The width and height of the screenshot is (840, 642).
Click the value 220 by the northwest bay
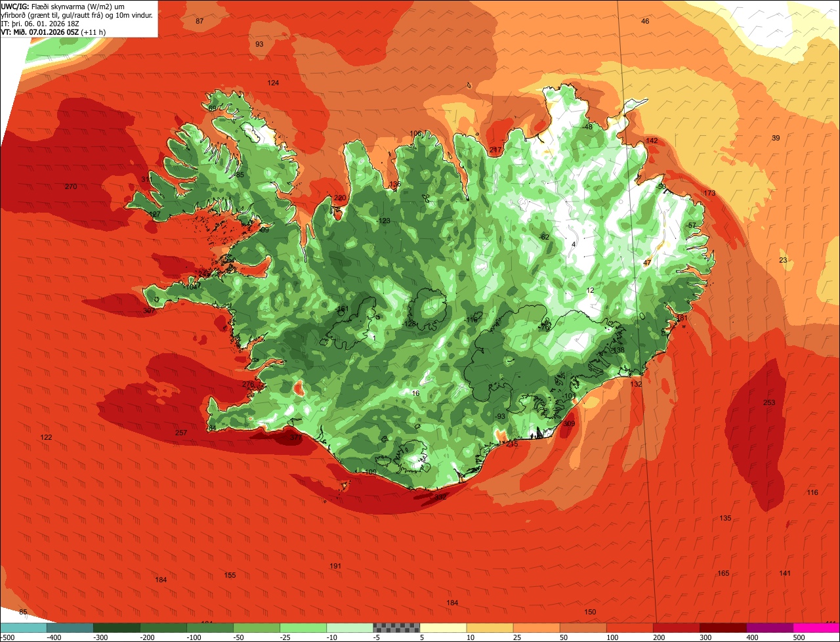pos(340,198)
